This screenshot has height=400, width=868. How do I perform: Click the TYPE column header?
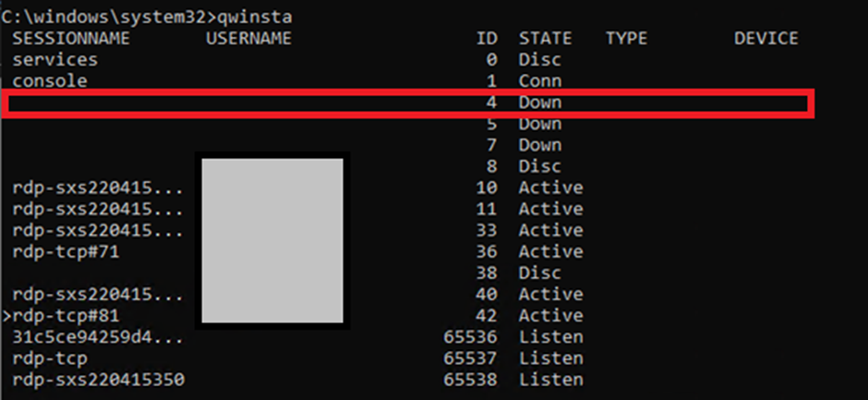coord(626,38)
